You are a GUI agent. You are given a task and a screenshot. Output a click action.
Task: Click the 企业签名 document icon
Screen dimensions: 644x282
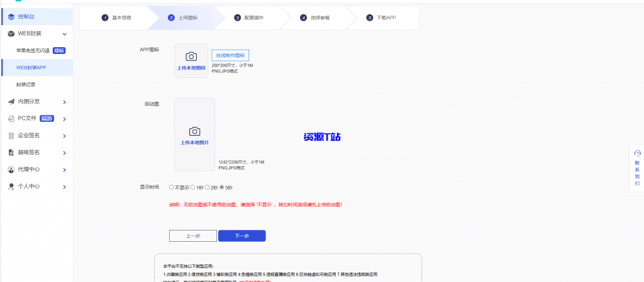click(11, 135)
